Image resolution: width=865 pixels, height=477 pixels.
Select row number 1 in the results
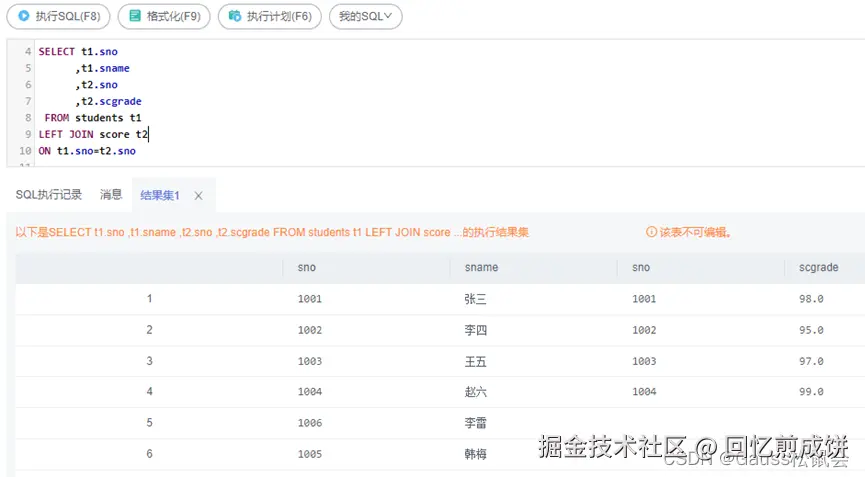coord(149,299)
